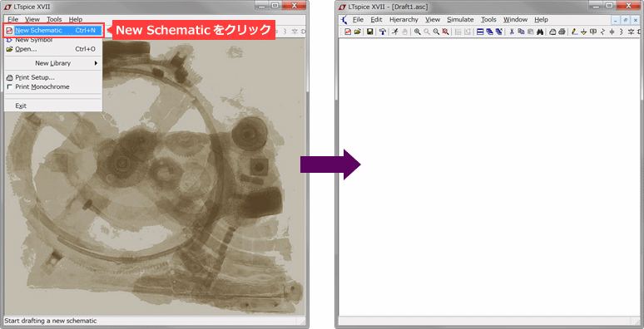Click the blank Draft1.asc schematic canvas
The image size is (644, 329).
pyautogui.click(x=488, y=176)
